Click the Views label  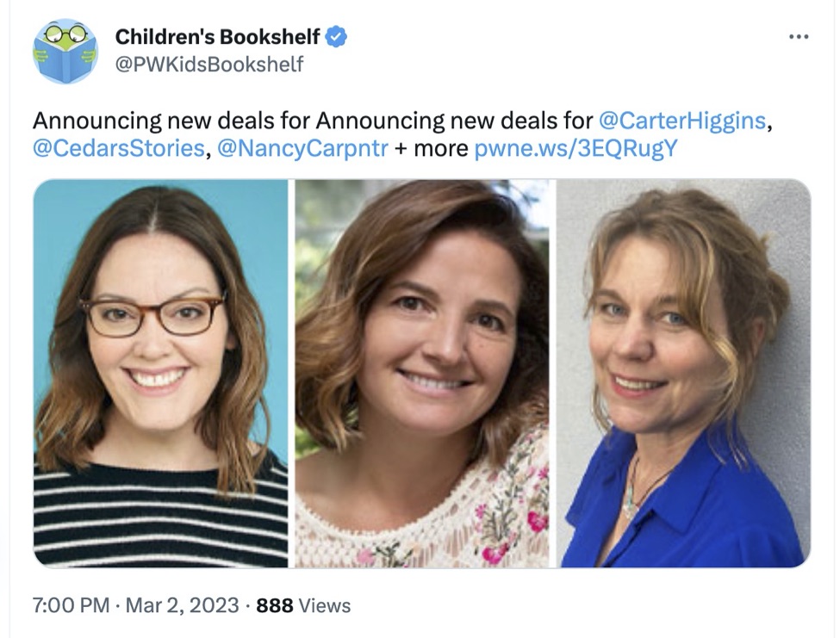click(x=325, y=605)
